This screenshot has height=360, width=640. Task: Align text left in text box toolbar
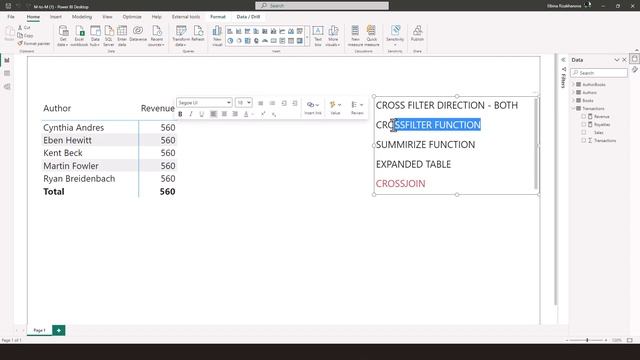[213, 114]
